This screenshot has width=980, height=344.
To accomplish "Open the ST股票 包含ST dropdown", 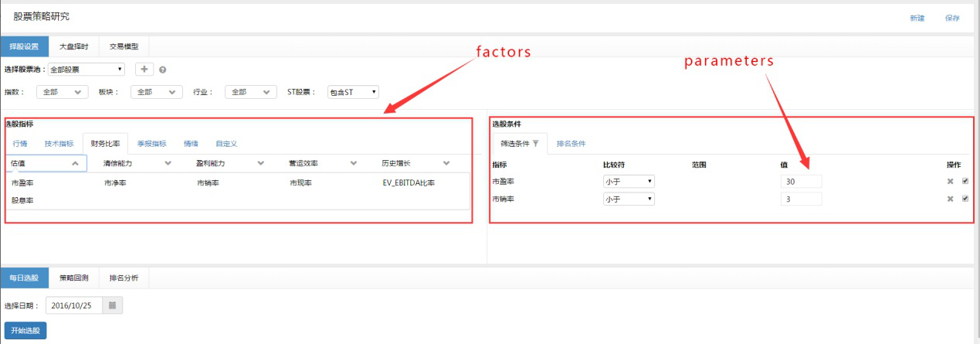I will click(353, 92).
